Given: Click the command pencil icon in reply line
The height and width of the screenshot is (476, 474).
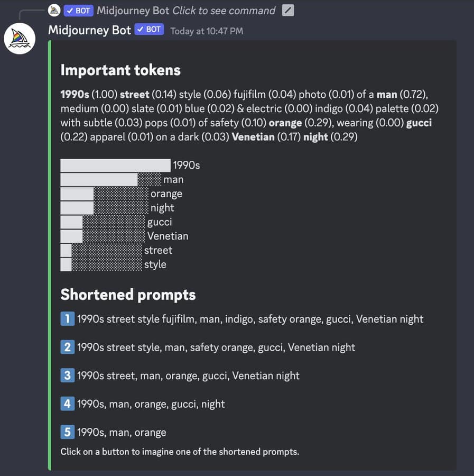Looking at the screenshot, I should click(x=288, y=11).
